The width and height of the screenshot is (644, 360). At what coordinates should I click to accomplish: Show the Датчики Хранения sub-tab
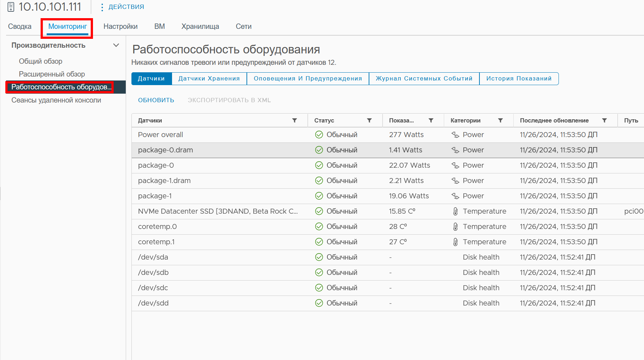tap(209, 79)
